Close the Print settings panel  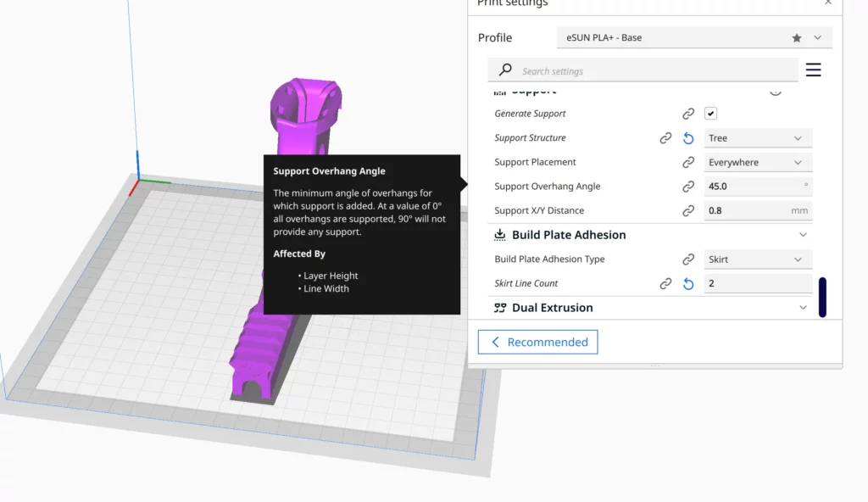click(828, 4)
